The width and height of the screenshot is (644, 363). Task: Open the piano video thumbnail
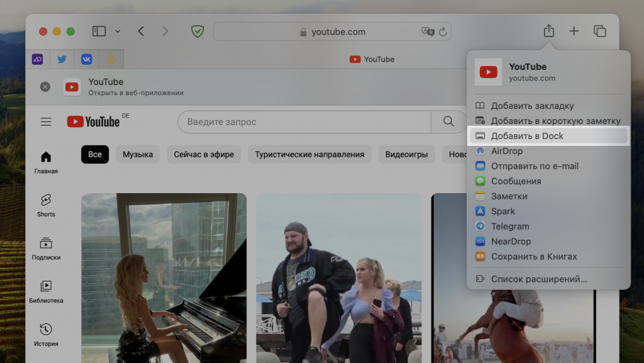point(164,278)
